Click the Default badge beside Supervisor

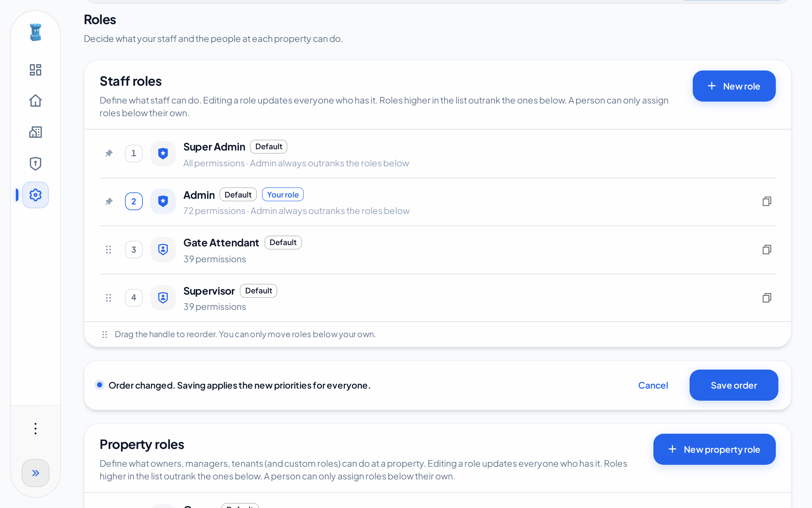coord(259,291)
